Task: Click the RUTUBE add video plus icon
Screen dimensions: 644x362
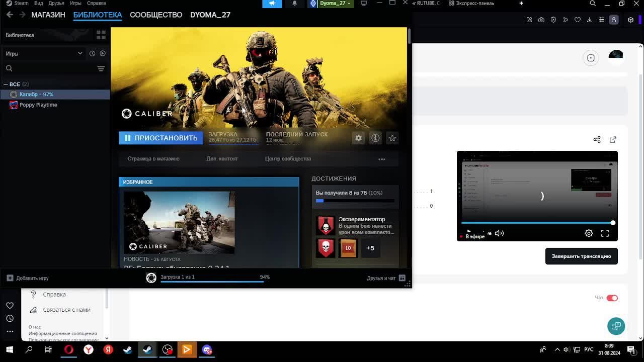Action: 591,58
